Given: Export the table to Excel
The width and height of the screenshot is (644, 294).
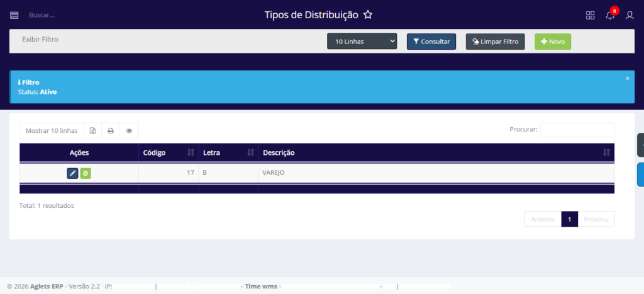Looking at the screenshot, I should coord(92,131).
